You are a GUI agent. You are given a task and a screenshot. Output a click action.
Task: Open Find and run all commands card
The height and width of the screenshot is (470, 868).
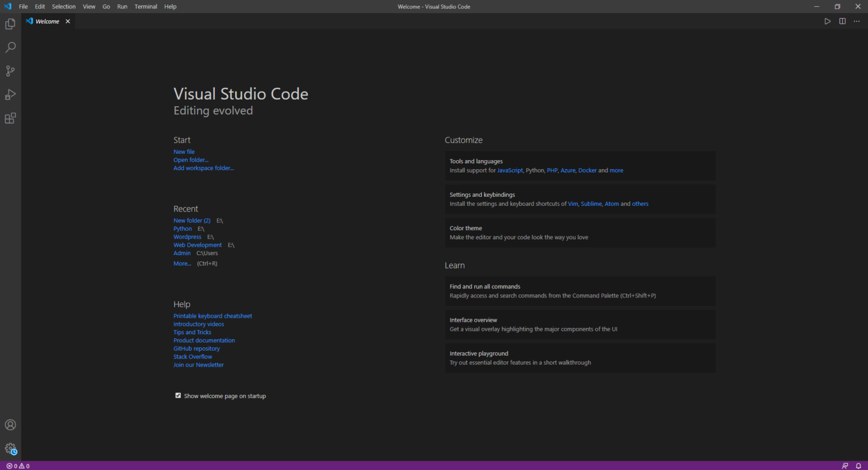(x=580, y=291)
